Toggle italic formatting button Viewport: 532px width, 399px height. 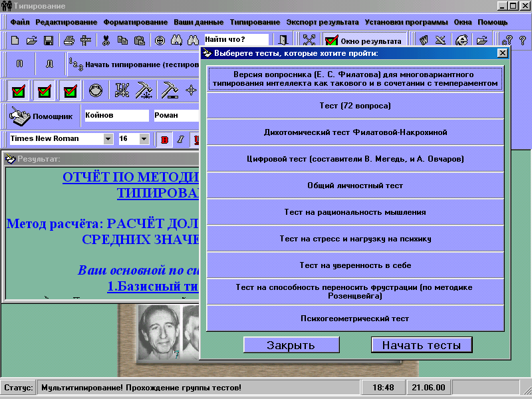(x=180, y=140)
